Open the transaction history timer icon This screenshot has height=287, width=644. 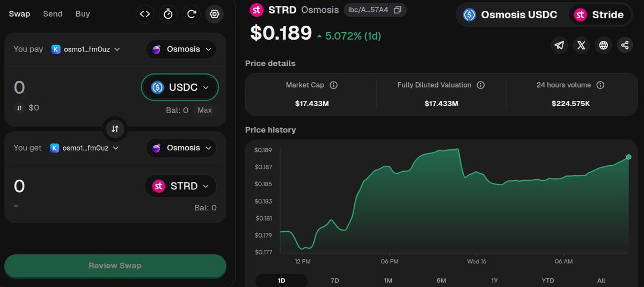[x=168, y=14]
